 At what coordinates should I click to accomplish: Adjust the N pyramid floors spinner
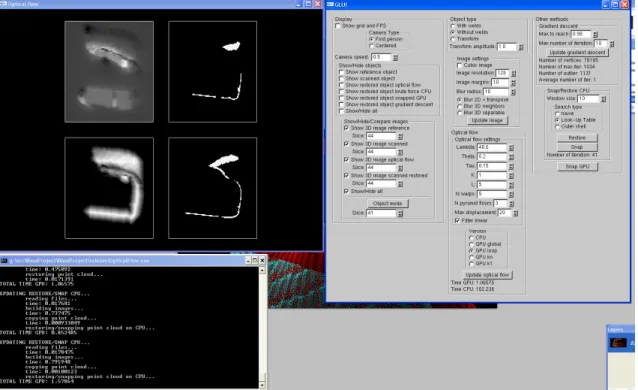(x=511, y=204)
